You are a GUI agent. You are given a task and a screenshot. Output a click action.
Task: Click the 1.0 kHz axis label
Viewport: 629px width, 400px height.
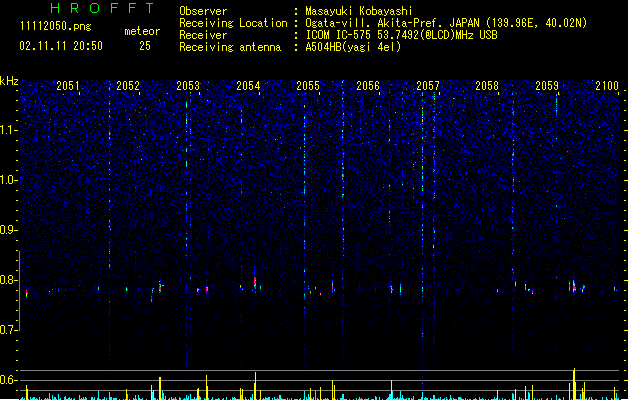tap(8, 180)
